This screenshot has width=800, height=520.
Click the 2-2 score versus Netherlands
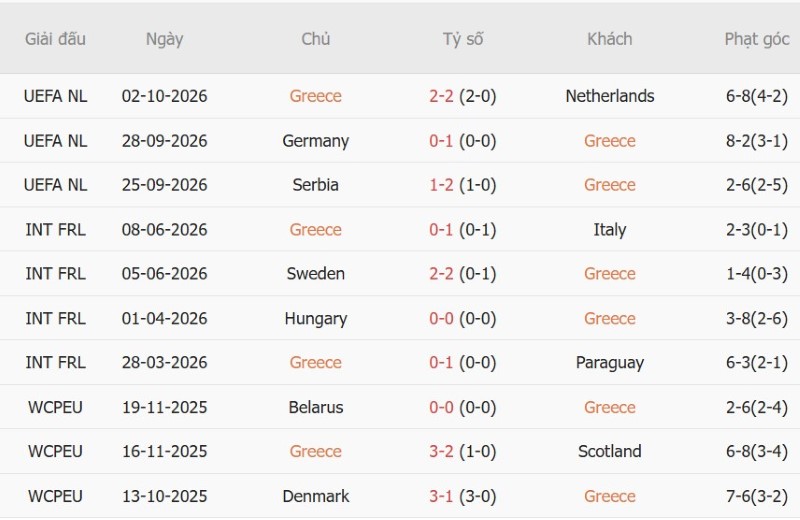pyautogui.click(x=441, y=96)
